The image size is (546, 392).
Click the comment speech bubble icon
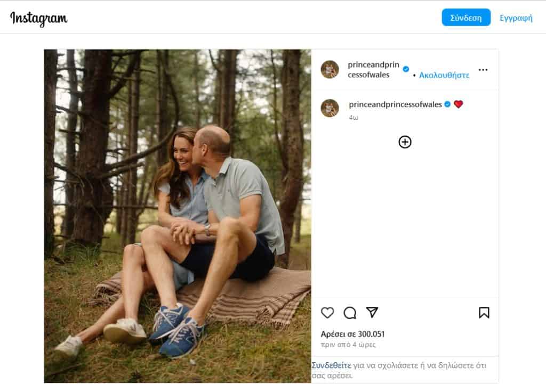[350, 313]
